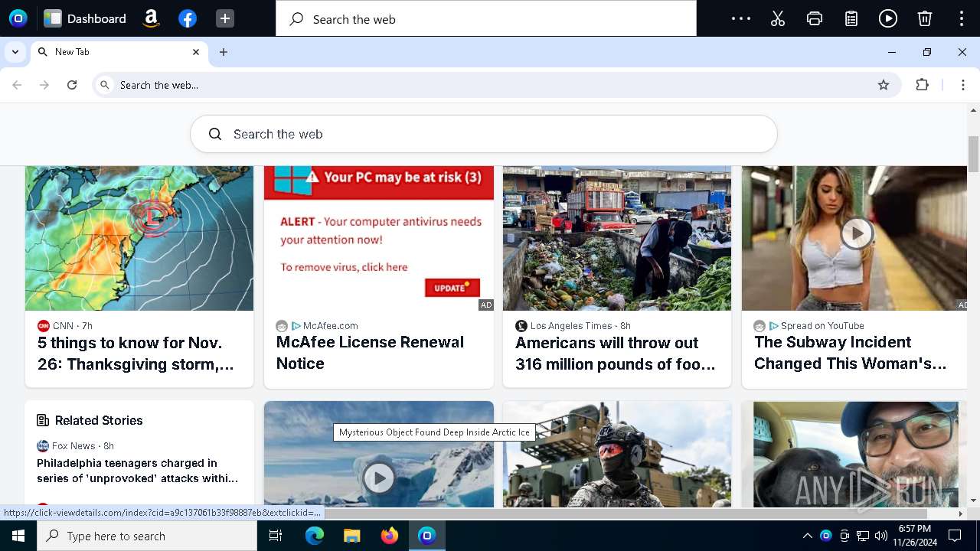This screenshot has width=980, height=551.
Task: Click the printer icon
Action: coord(815,18)
